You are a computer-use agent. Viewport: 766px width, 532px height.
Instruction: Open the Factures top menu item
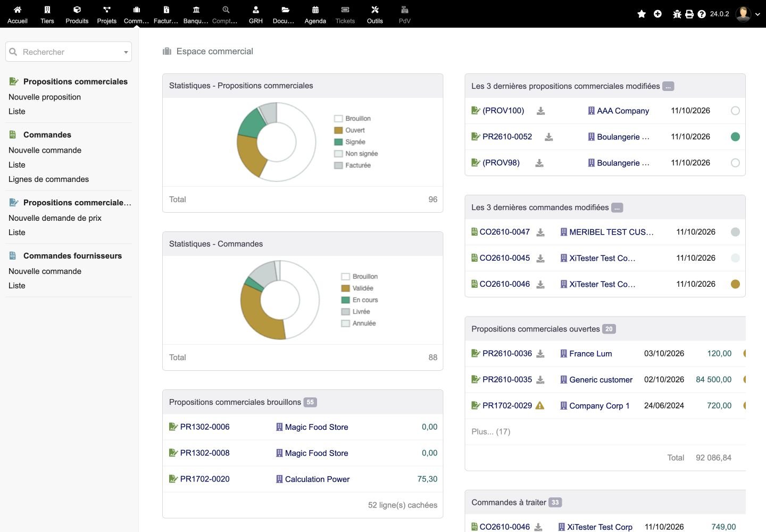point(166,14)
